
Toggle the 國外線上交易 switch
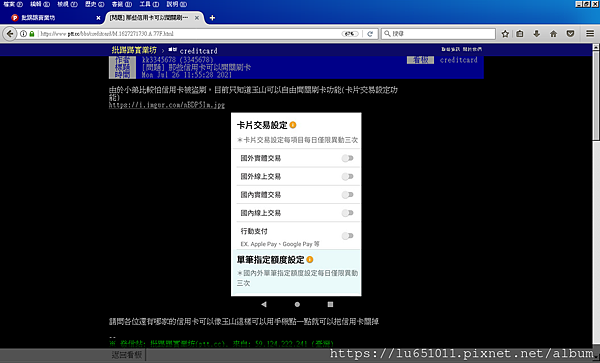[x=347, y=176]
